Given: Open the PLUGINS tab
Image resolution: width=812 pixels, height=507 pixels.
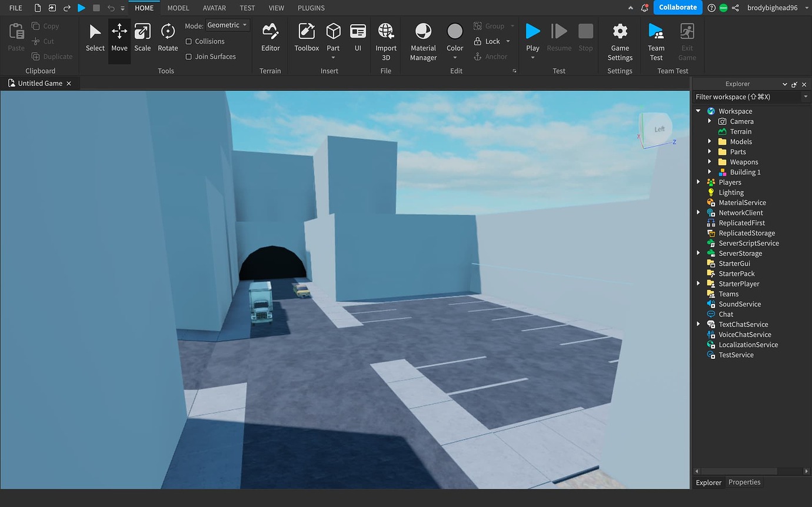Looking at the screenshot, I should 311,8.
